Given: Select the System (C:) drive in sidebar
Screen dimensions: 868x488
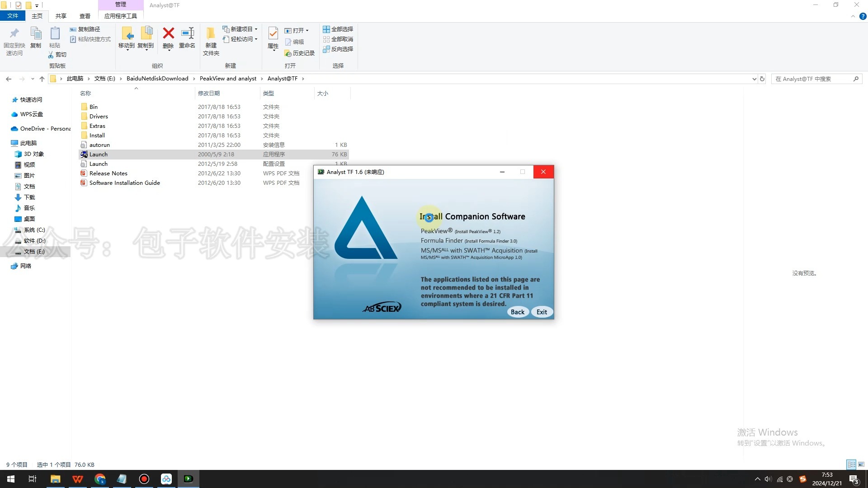Looking at the screenshot, I should pos(34,230).
